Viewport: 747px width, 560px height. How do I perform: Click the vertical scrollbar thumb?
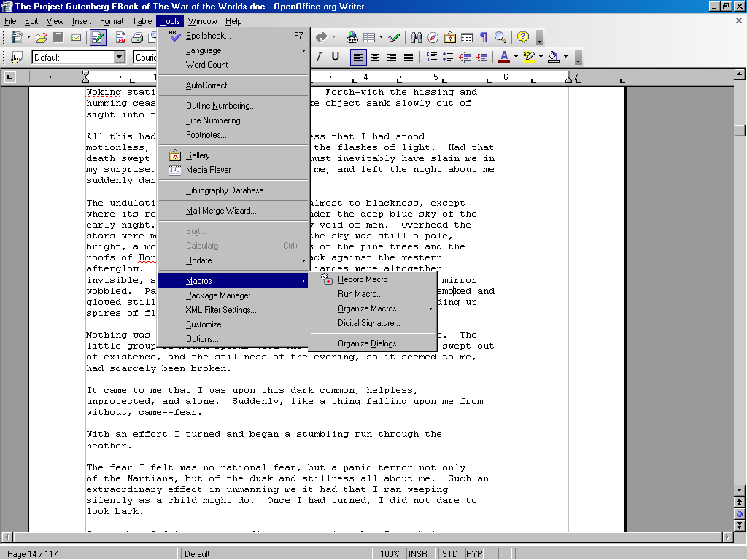click(x=740, y=131)
